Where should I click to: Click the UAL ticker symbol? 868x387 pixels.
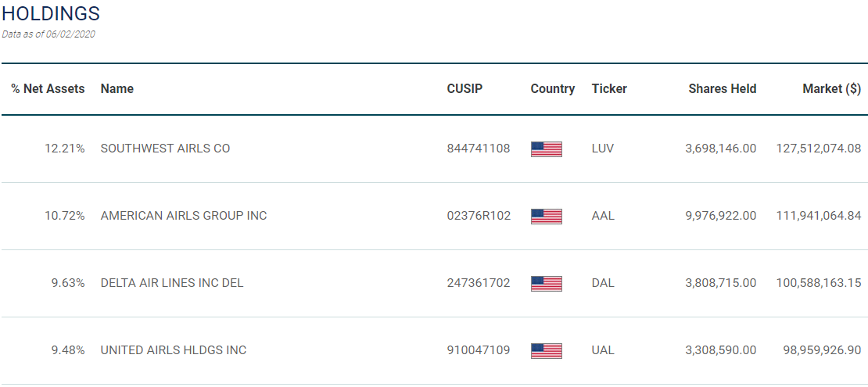603,350
